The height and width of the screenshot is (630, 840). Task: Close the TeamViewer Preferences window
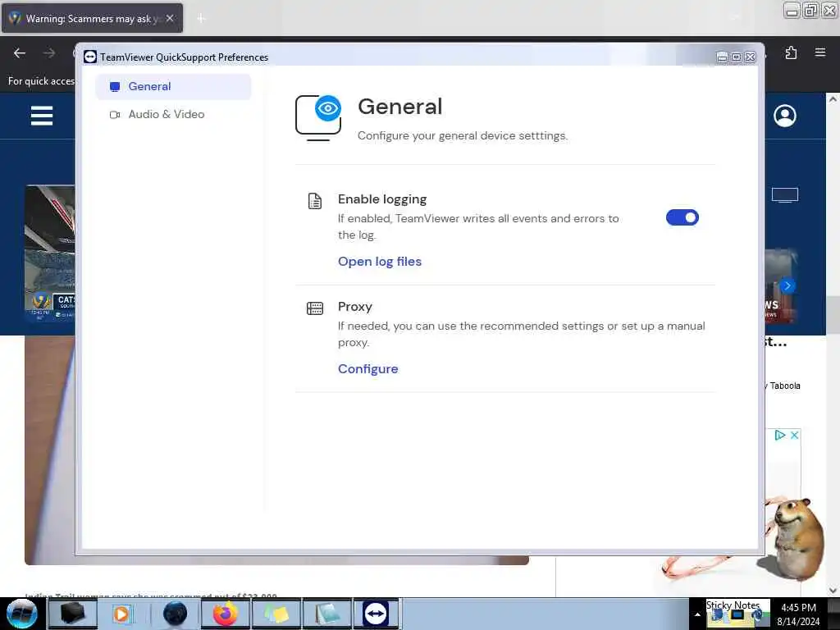click(x=751, y=57)
